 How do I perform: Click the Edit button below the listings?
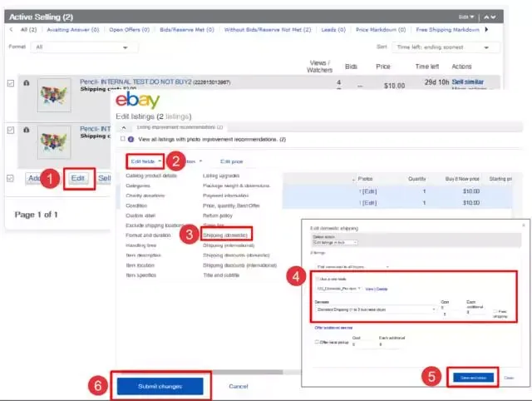pyautogui.click(x=77, y=178)
